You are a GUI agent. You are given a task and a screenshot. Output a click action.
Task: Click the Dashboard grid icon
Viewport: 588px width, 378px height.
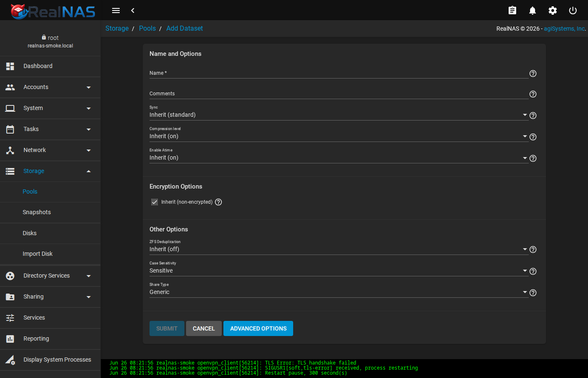point(10,66)
